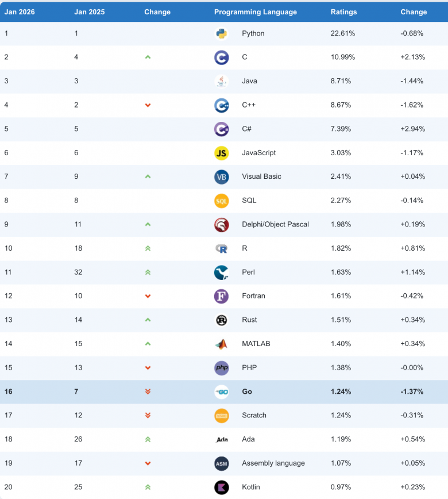Click the Ratings column header
Screen dimensions: 448x499
point(343,11)
